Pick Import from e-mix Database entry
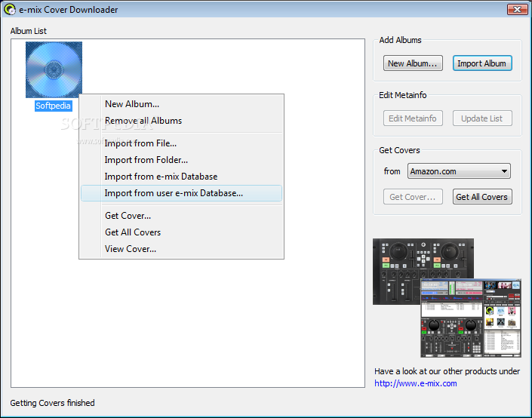 181,177
